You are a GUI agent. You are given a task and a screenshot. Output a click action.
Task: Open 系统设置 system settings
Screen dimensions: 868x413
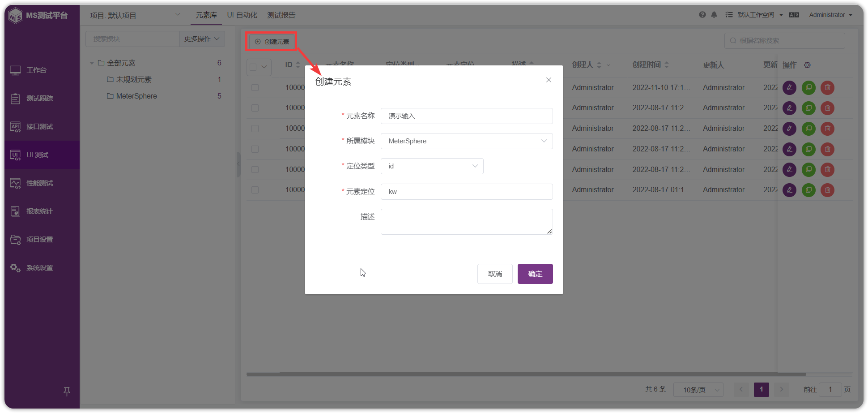point(39,268)
